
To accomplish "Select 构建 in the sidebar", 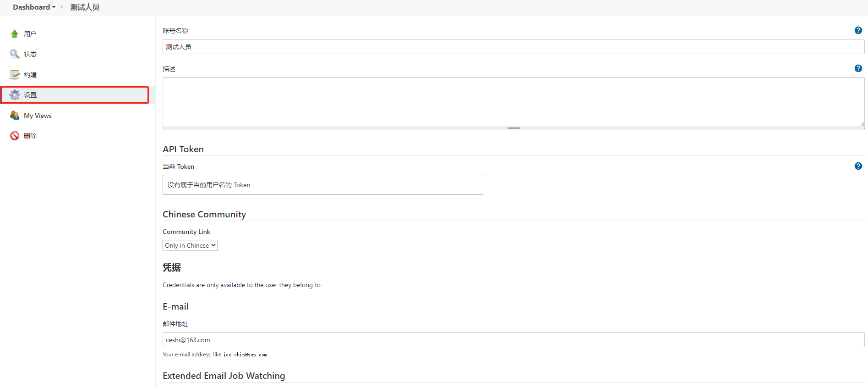I will coord(30,75).
